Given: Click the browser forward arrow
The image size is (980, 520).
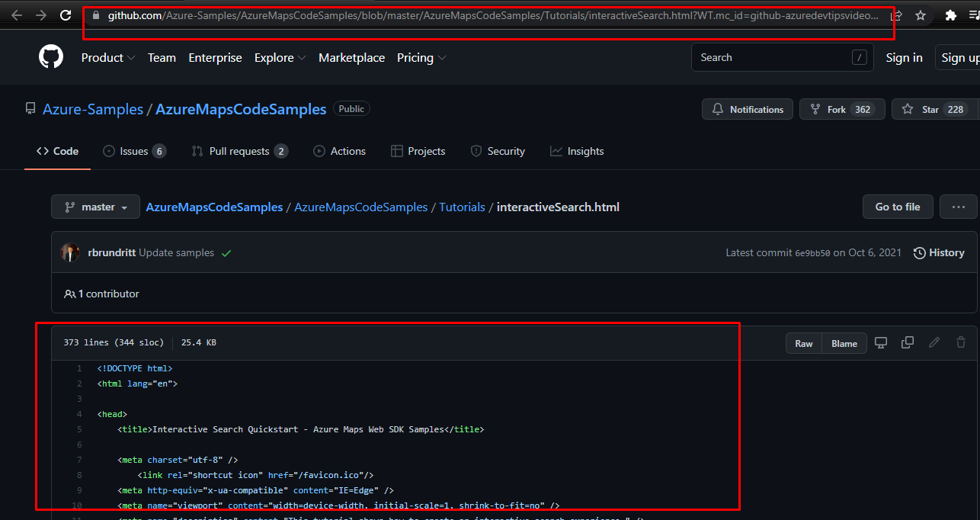Looking at the screenshot, I should 40,15.
